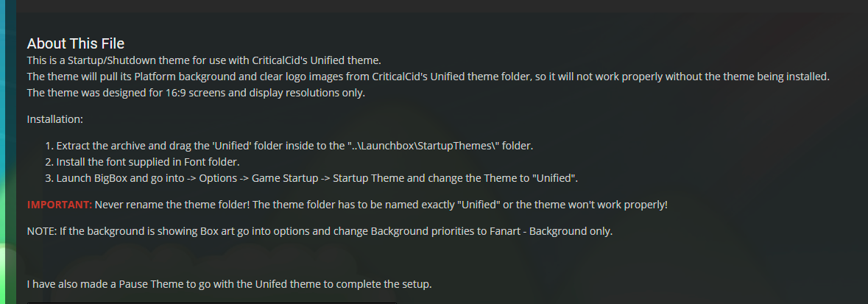This screenshot has width=868, height=304.
Task: Click the sentence mentioning the Pause Theme
Action: pos(229,285)
